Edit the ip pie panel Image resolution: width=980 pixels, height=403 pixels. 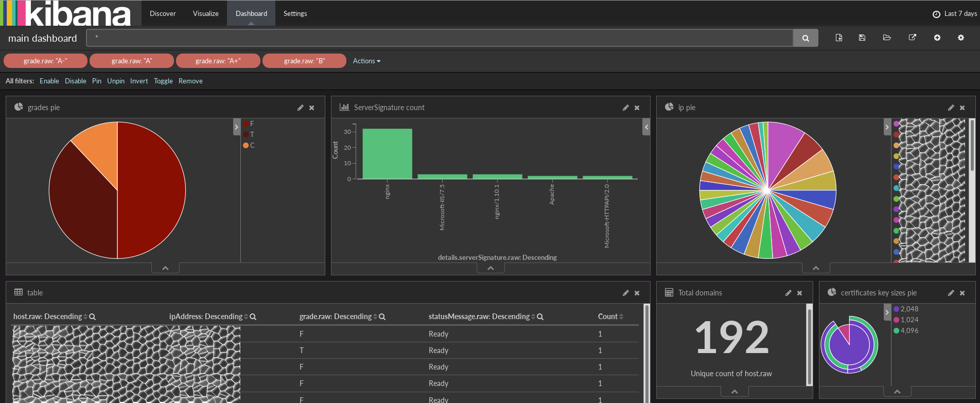click(951, 108)
